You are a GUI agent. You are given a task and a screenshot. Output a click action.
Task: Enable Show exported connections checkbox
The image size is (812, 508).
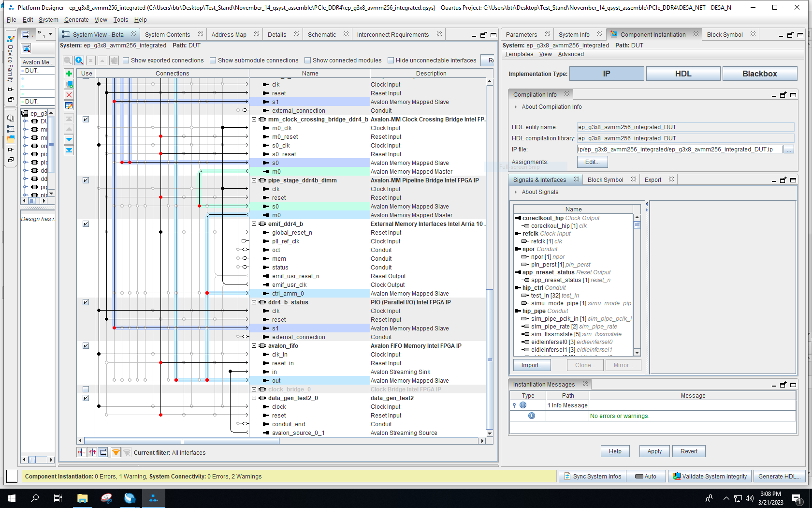pos(126,60)
